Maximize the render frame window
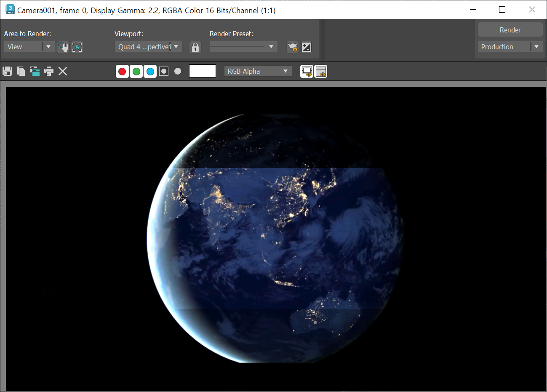 coord(502,9)
